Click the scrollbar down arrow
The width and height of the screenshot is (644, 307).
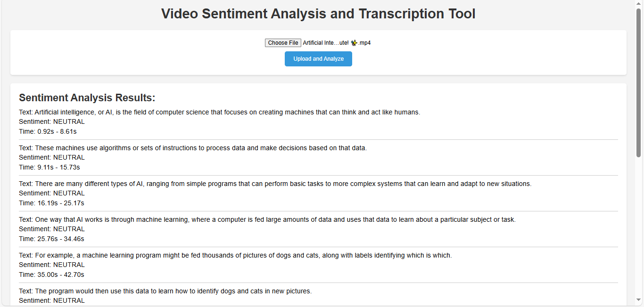pos(639,299)
